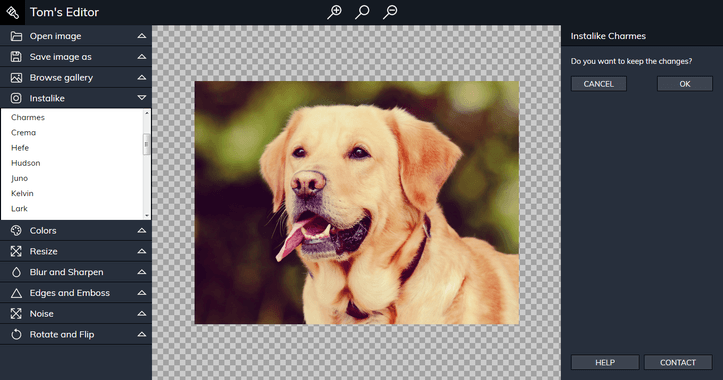
Task: Click the filter list scroll-up arrow
Action: 147,113
